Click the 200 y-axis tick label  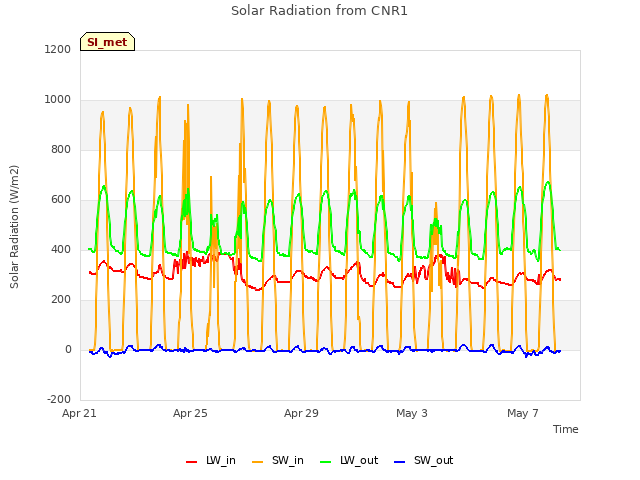click(61, 300)
